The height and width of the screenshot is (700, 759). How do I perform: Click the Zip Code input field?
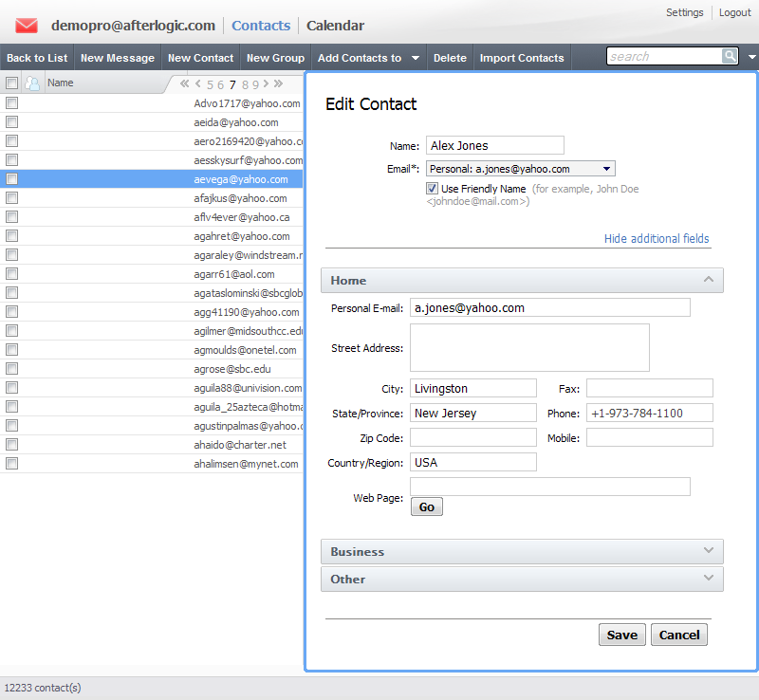click(472, 437)
